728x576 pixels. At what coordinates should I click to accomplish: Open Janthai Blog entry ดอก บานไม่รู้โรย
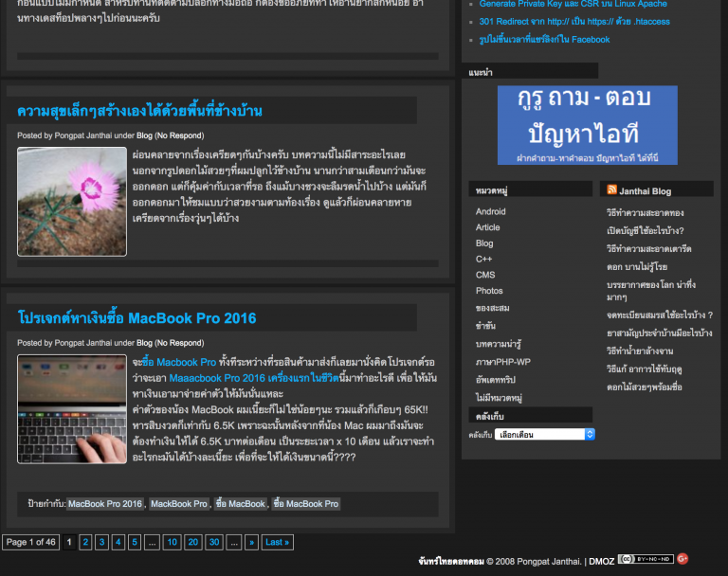pos(637,267)
